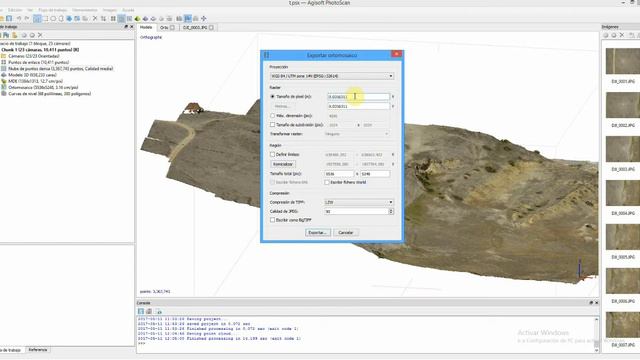The image size is (640, 360).
Task: Click the Exportar button in the dialog
Action: pos(318,233)
